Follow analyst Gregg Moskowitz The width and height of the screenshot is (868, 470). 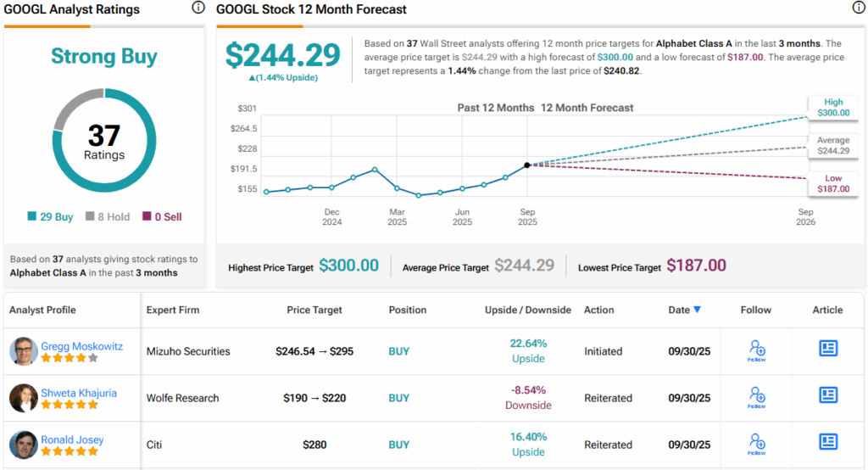757,350
